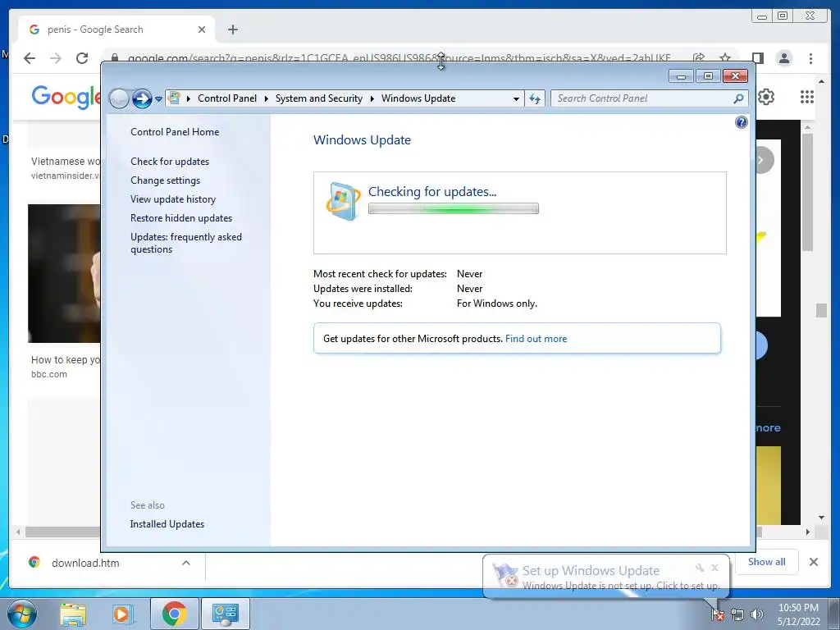This screenshot has width=840, height=630.
Task: Click the taskbar clock showing 10:50 PM
Action: pos(798,614)
